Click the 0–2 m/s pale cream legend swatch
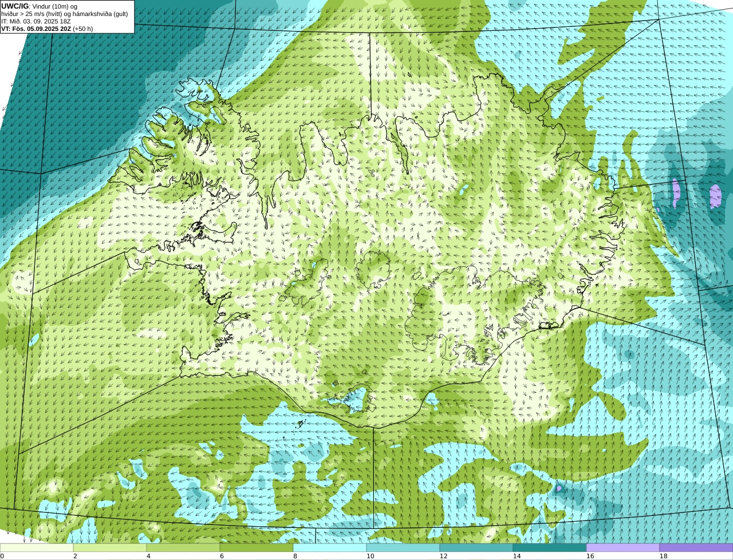Viewport: 733px width, 560px height. [x=37, y=548]
